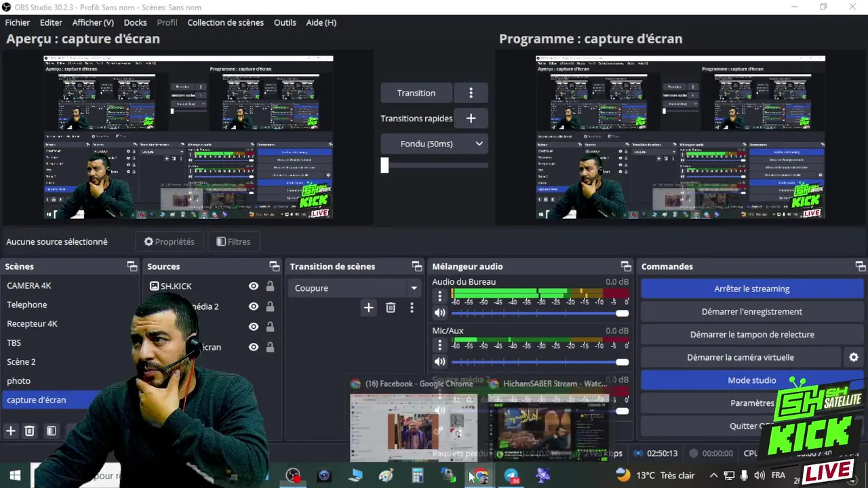The height and width of the screenshot is (488, 868).
Task: Toggle Mode studio off
Action: 751,380
